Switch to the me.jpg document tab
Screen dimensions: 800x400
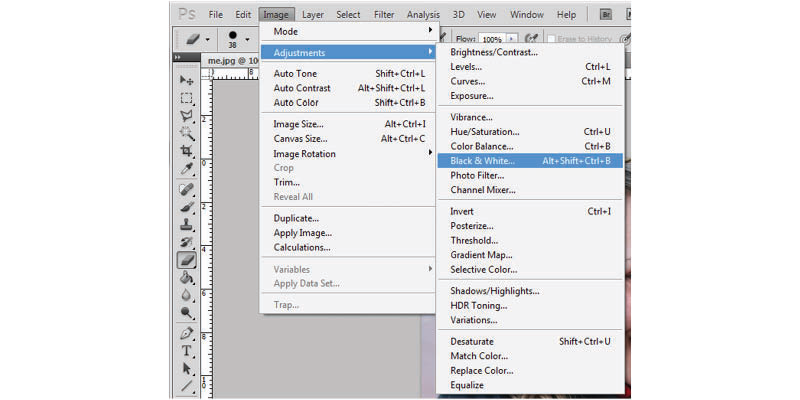231,60
